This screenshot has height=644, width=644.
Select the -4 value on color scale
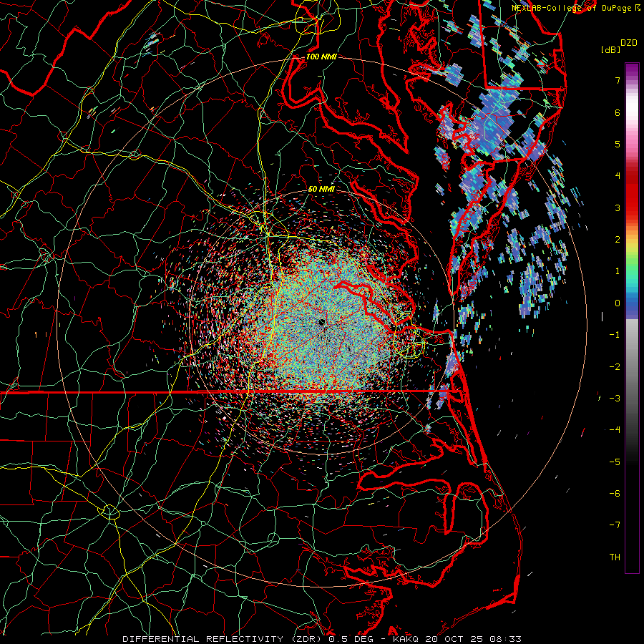615,430
